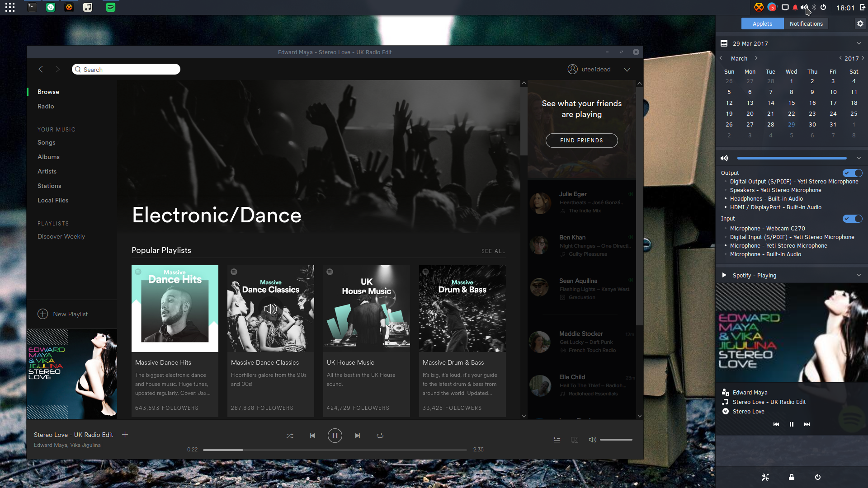Screen dimensions: 868x488
Task: Go to previous track in media applet
Action: 776,424
